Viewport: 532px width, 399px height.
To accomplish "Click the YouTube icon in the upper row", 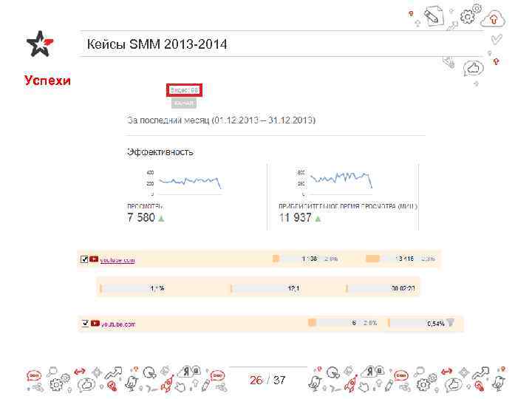I will (94, 259).
